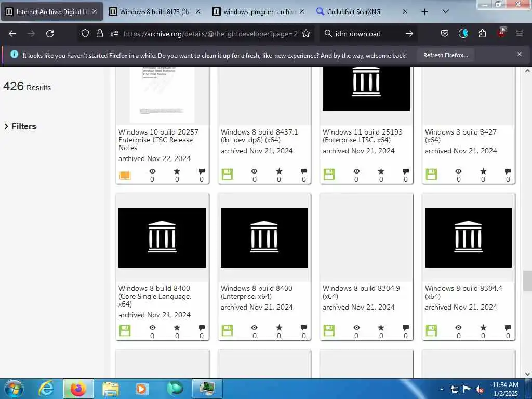
Task: Dismiss the Firefox refresh notification bar
Action: pos(520,54)
